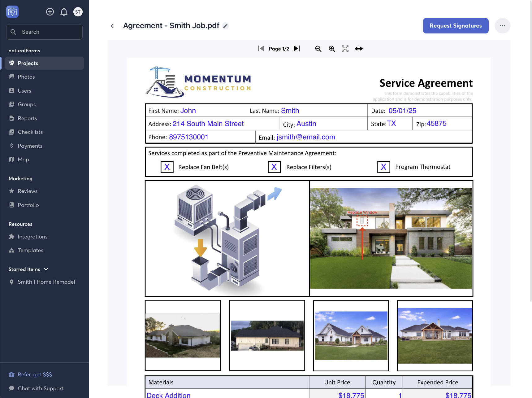Viewport: 532px width, 398px height.
Task: Click the city value Austin
Action: (x=306, y=124)
